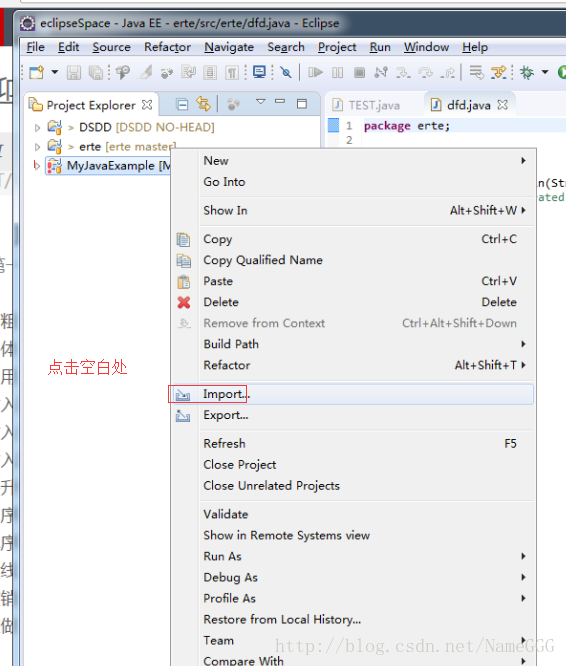Choose Go Into from context menu

pyautogui.click(x=352, y=182)
